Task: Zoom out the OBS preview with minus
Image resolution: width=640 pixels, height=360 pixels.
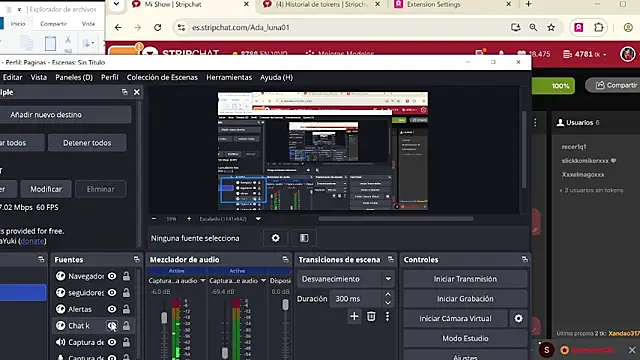Action: [x=154, y=219]
